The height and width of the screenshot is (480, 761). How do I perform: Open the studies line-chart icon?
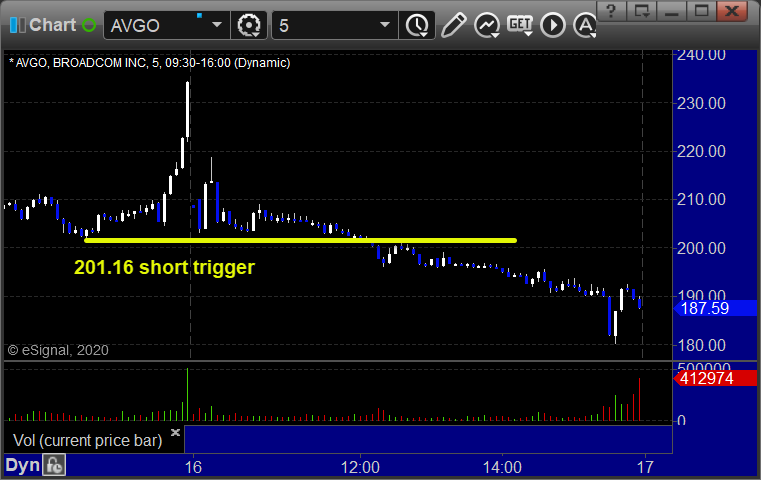[487, 25]
